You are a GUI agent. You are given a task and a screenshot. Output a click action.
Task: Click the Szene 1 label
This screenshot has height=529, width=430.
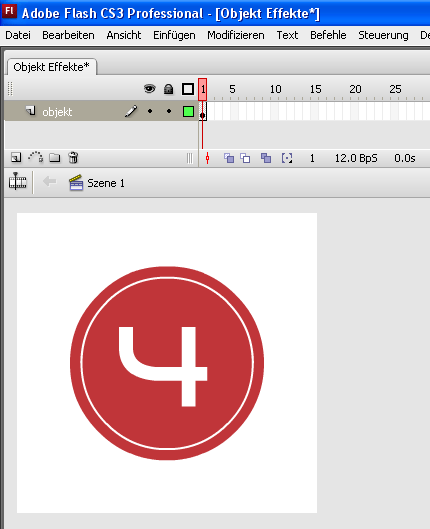point(106,183)
